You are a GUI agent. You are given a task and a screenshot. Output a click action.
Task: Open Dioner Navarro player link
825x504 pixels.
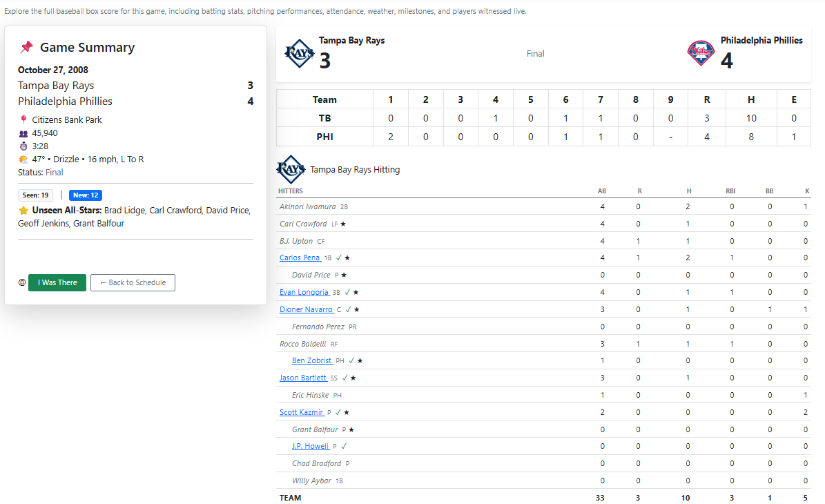tap(306, 309)
